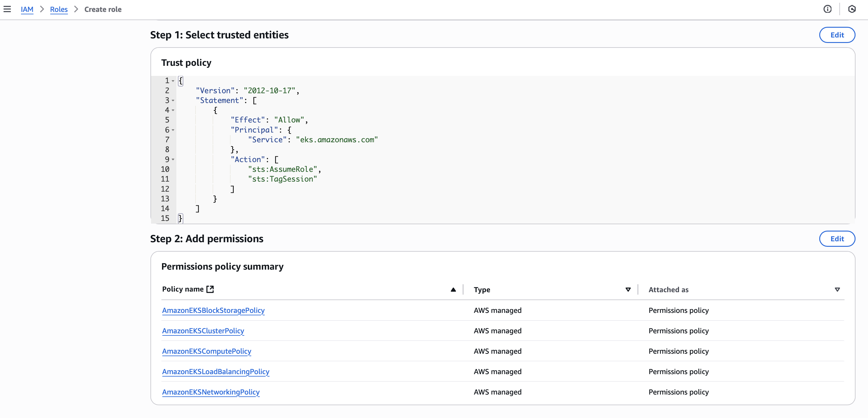Collapse the Principal fold on line 6

coord(173,130)
